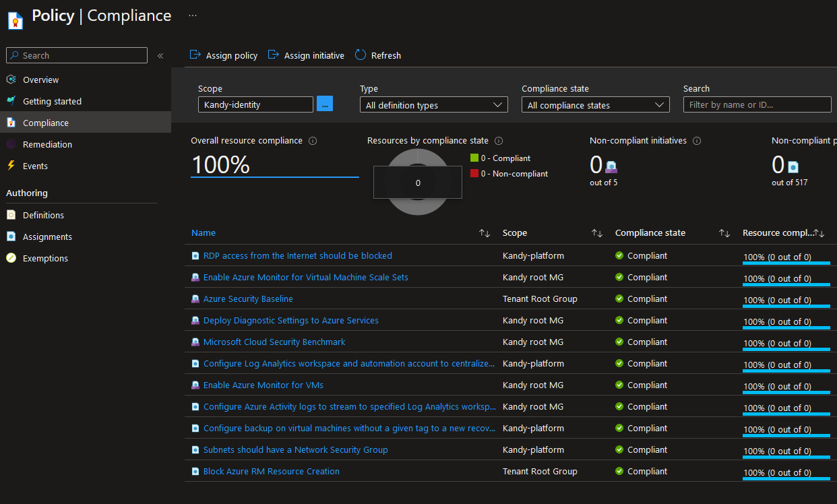Click the non-compliant policies icon beside 0

point(793,166)
